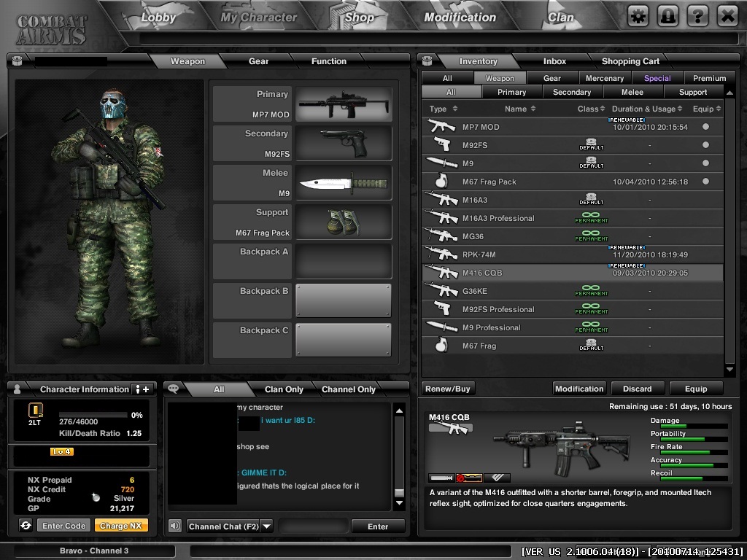Click the chat speech bubble icon
This screenshot has width=747, height=560.
(x=174, y=389)
